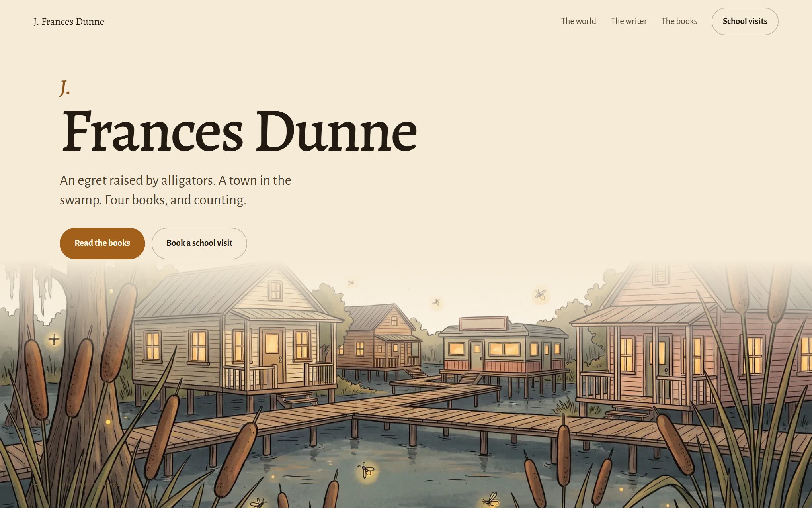This screenshot has width=812, height=508.
Task: Click the italic orange J. above the heading
Action: coord(65,88)
